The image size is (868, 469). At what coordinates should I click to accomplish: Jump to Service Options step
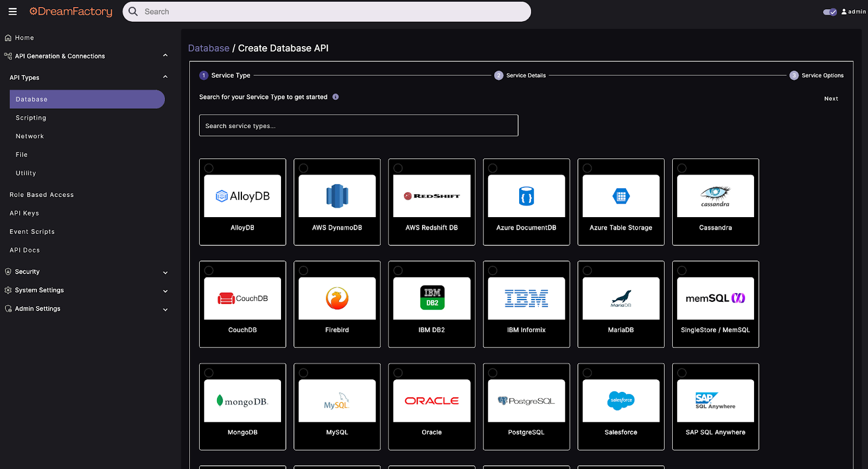(817, 75)
